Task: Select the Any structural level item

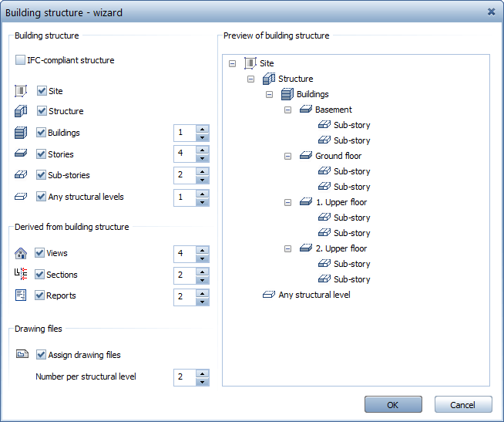Action: [314, 295]
